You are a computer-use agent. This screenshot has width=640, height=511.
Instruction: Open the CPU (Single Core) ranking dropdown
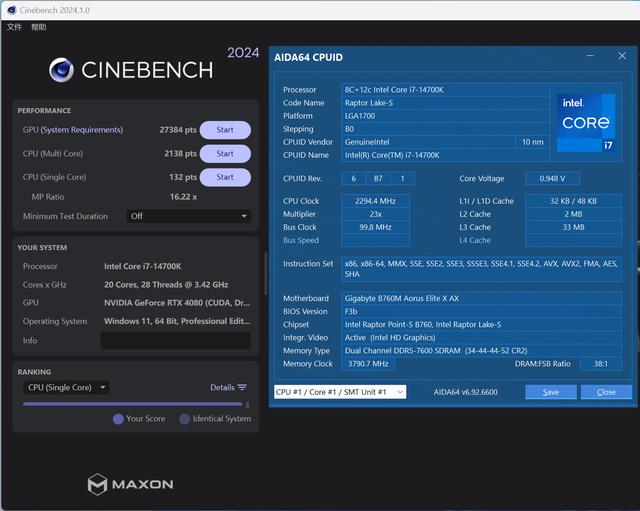67,387
